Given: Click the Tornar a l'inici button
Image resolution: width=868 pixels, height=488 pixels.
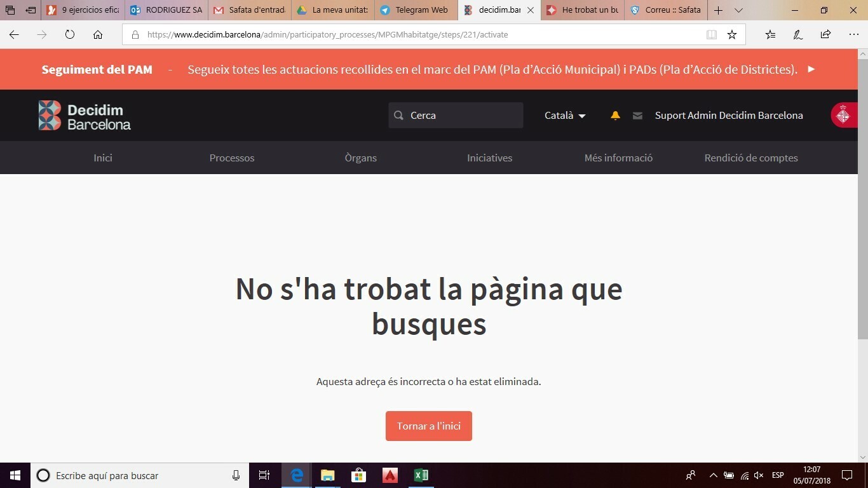Looking at the screenshot, I should (x=429, y=426).
